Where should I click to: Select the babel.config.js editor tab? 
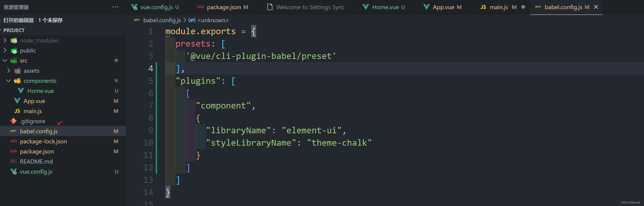coord(566,7)
